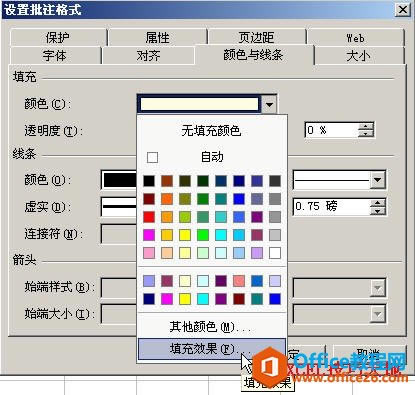Open 其他颜色 more colors option
415x395 pixels.
click(212, 327)
